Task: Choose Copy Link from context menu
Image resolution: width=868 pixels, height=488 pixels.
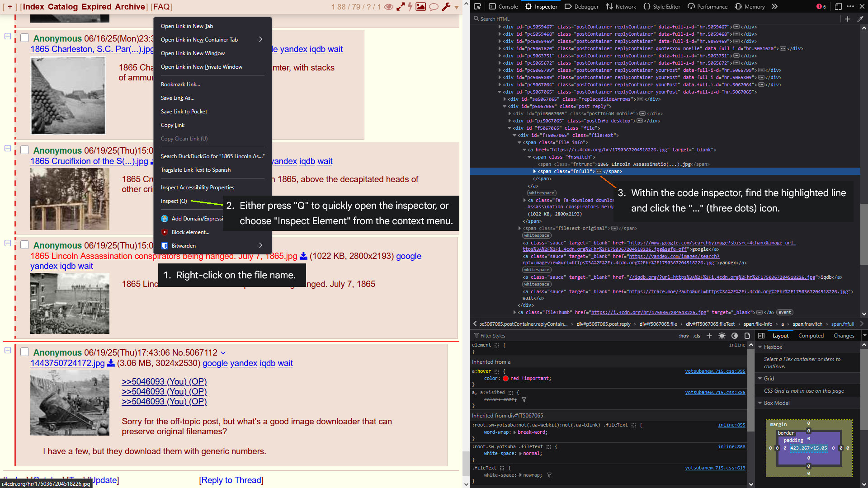Action: 213,125
